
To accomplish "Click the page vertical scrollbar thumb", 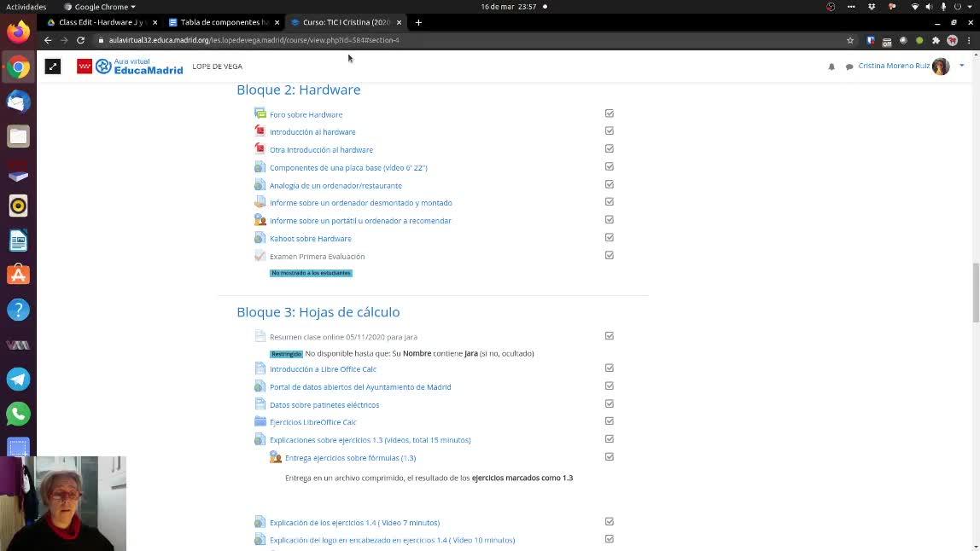I will (976, 293).
